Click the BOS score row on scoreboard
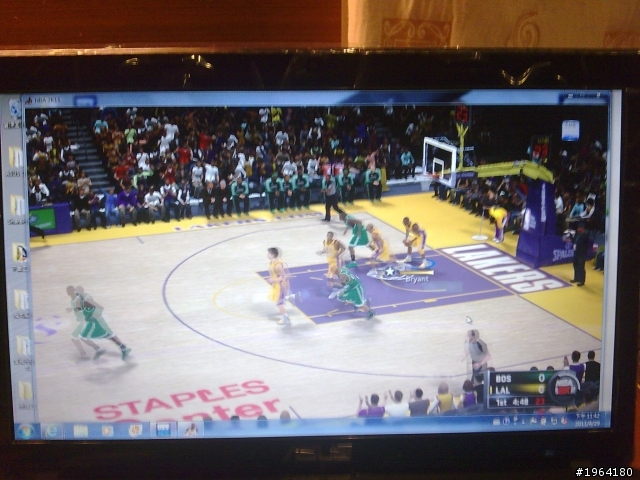 click(520, 378)
